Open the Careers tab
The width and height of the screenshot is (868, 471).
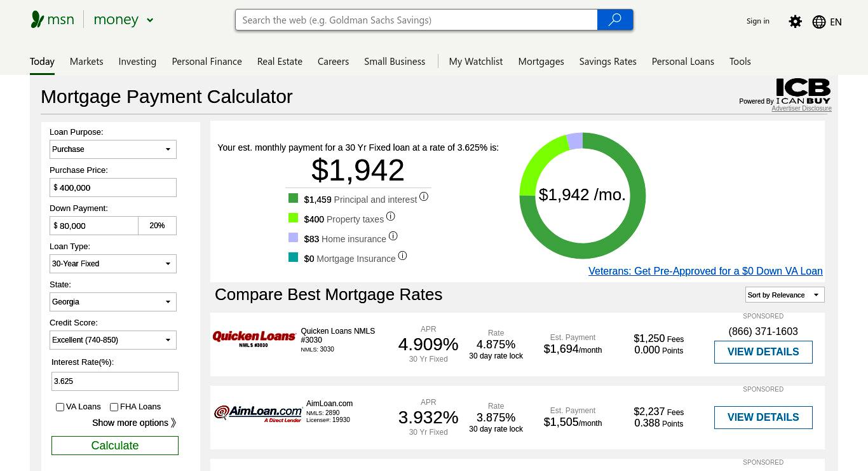[x=333, y=62]
